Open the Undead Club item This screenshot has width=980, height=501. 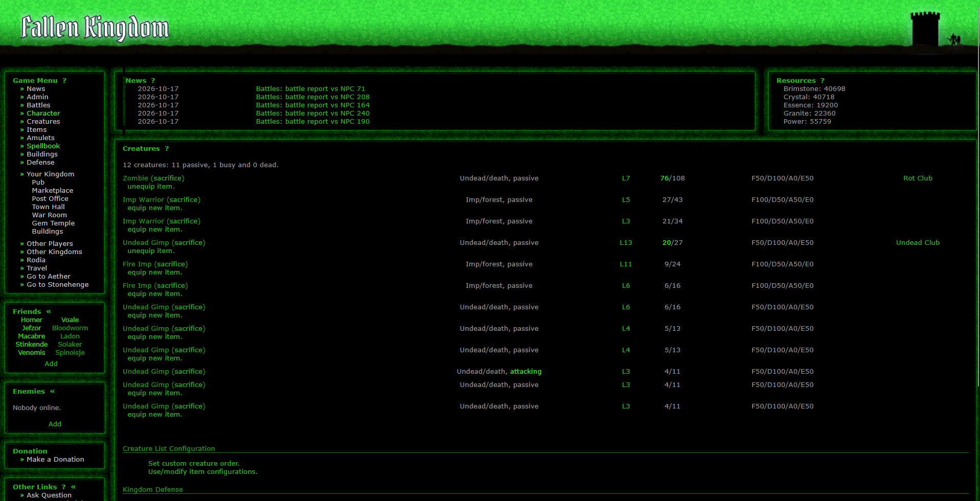pos(918,242)
